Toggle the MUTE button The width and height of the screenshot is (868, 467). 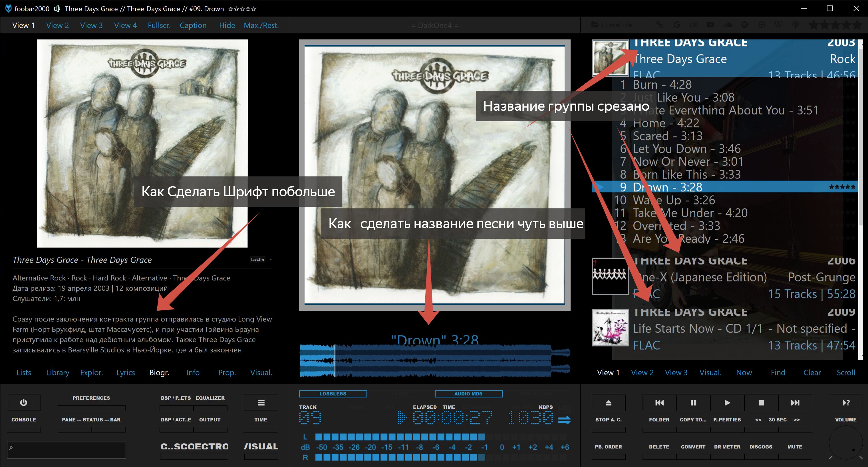tap(795, 447)
